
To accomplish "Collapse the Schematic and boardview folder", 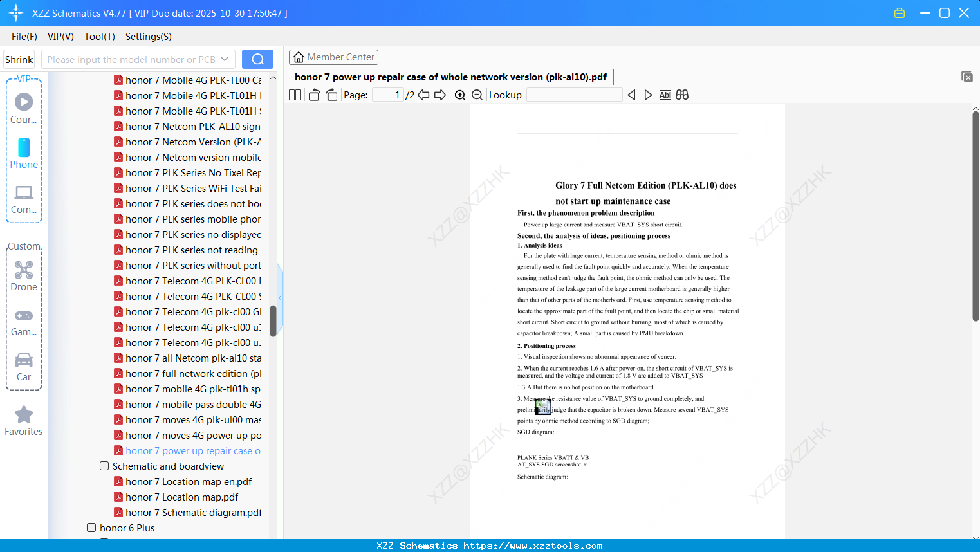I will pyautogui.click(x=104, y=466).
